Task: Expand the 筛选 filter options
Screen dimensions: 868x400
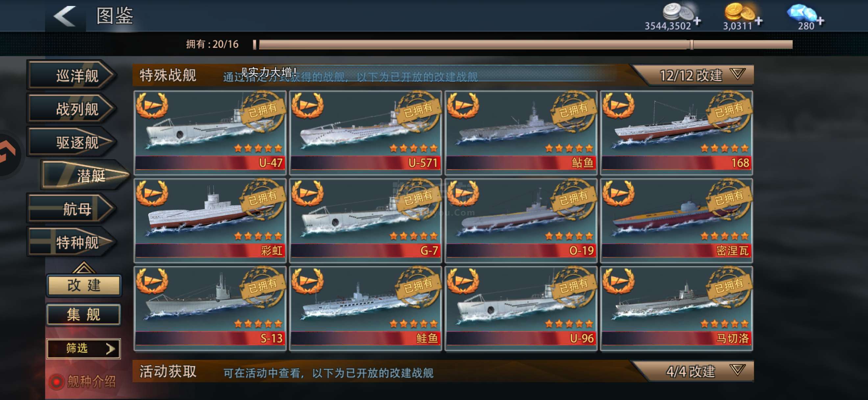Action: tap(83, 348)
